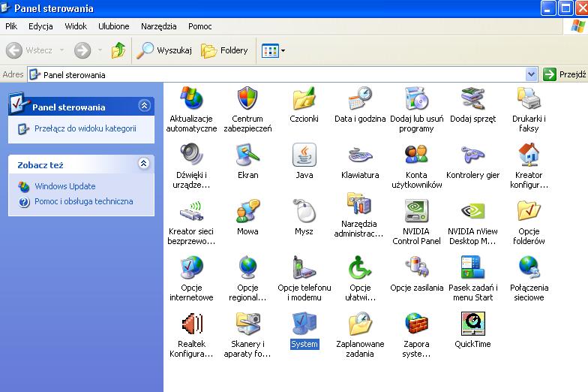Select the highlighted System icon
This screenshot has height=392, width=588.
[x=304, y=324]
